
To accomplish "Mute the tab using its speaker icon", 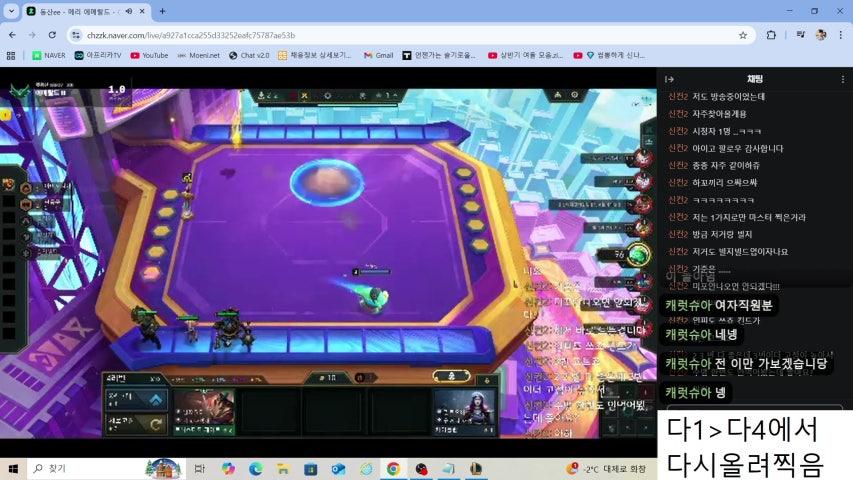I will pos(129,11).
